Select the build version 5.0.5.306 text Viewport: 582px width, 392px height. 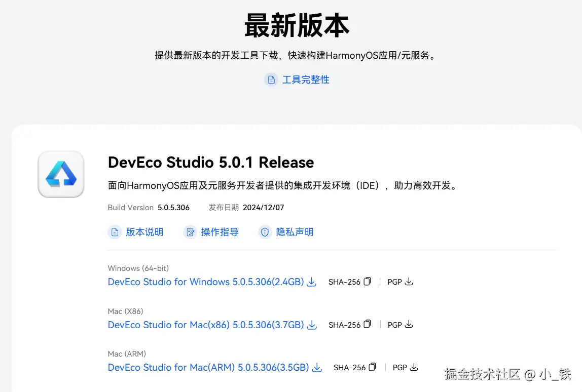pyautogui.click(x=173, y=208)
